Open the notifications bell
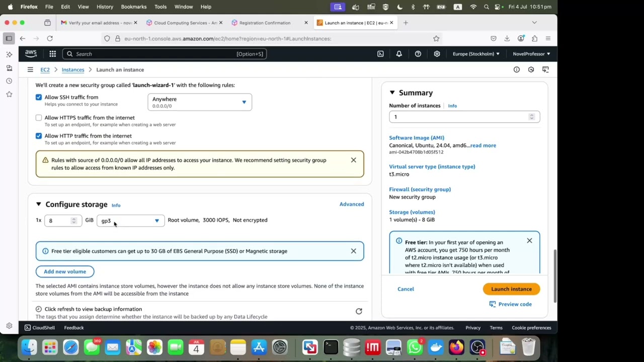 point(399,54)
